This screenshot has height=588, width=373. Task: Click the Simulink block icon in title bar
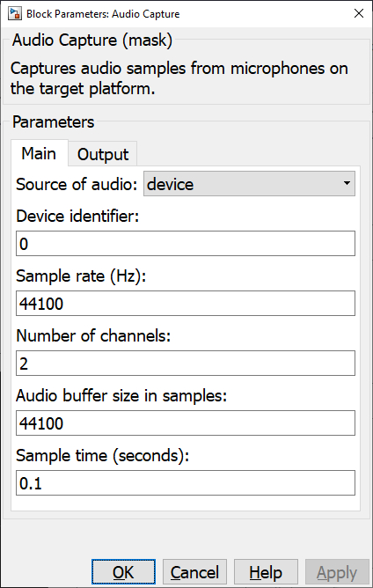point(15,13)
